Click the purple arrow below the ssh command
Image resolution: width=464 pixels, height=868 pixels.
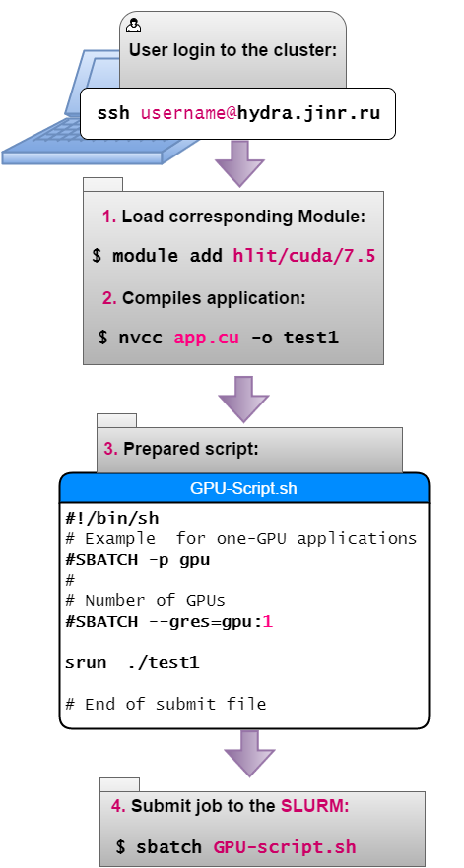pos(239,163)
